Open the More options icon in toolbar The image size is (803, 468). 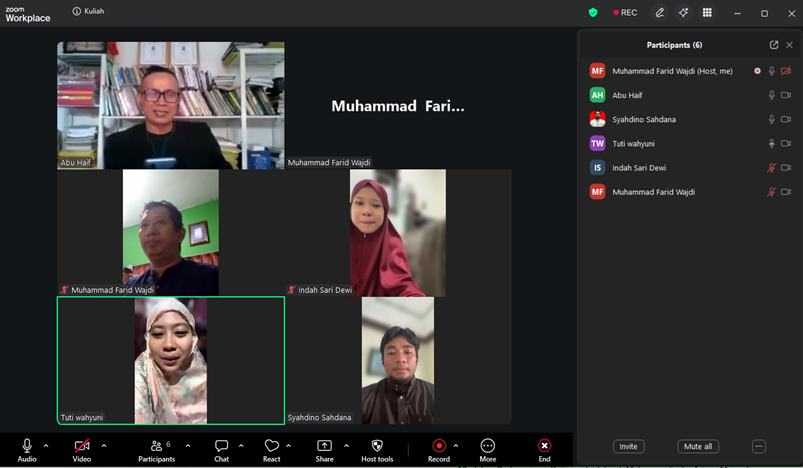pos(488,446)
